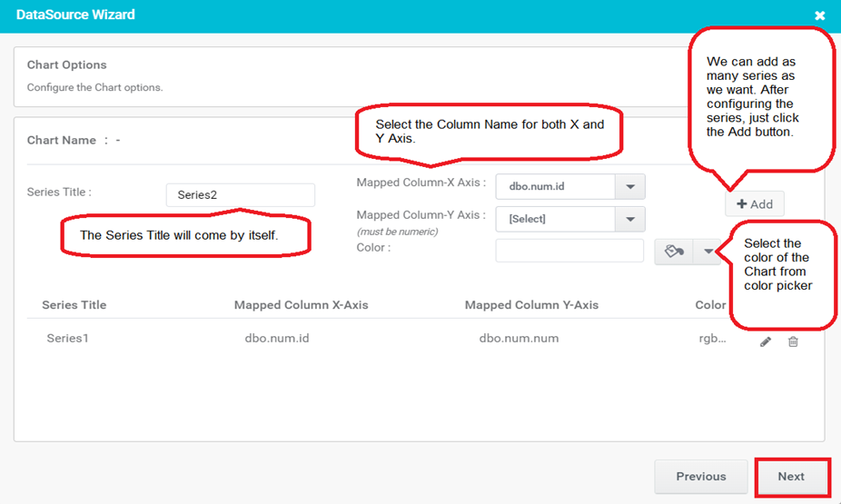Open the color picker dropdown arrow
Screen dimensions: 841x504
(707, 252)
